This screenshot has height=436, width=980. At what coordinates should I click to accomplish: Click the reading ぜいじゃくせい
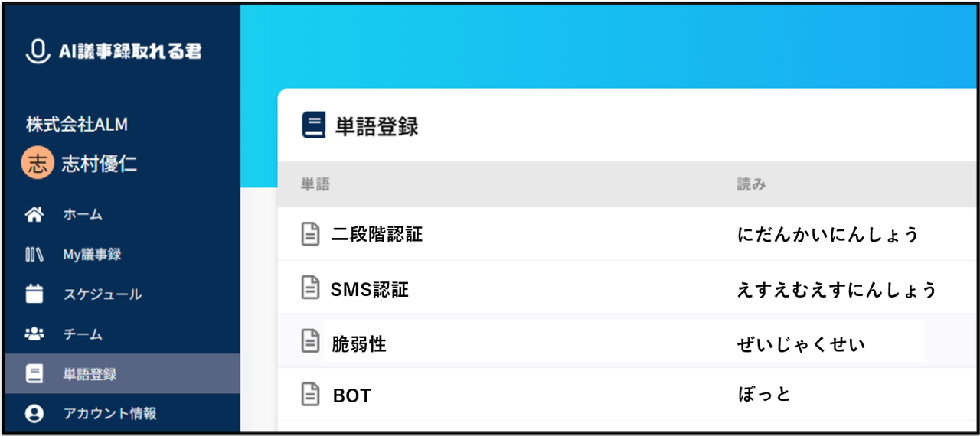point(801,344)
